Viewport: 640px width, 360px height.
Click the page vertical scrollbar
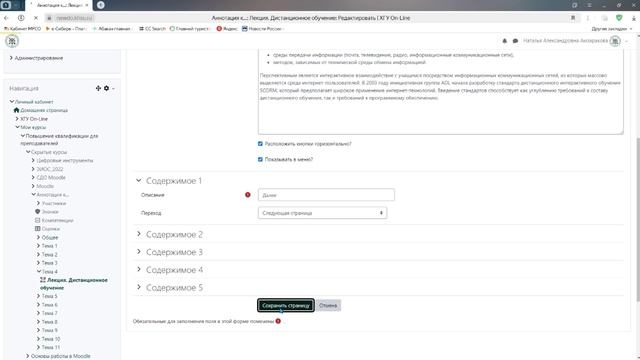point(638,219)
